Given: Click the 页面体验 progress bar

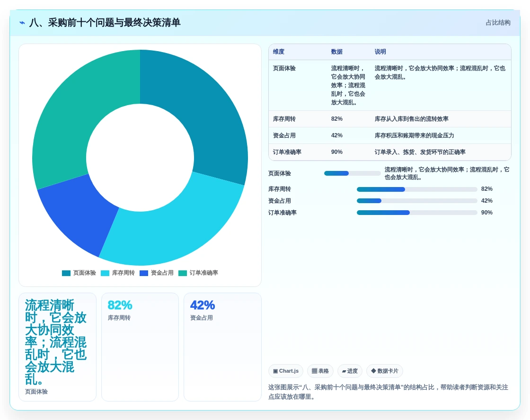Looking at the screenshot, I should (x=353, y=173).
